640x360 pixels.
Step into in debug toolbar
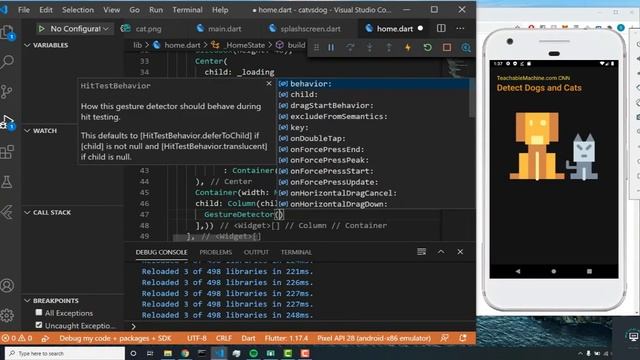369,47
